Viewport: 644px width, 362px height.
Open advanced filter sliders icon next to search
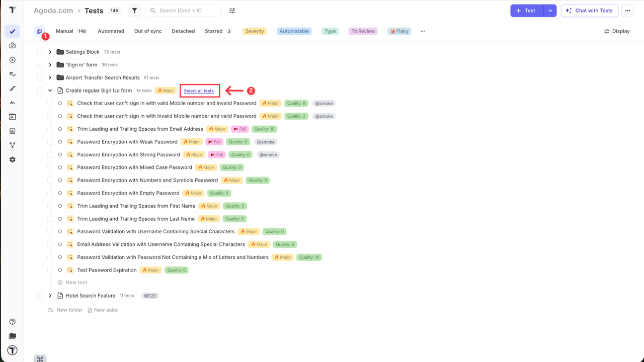232,10
